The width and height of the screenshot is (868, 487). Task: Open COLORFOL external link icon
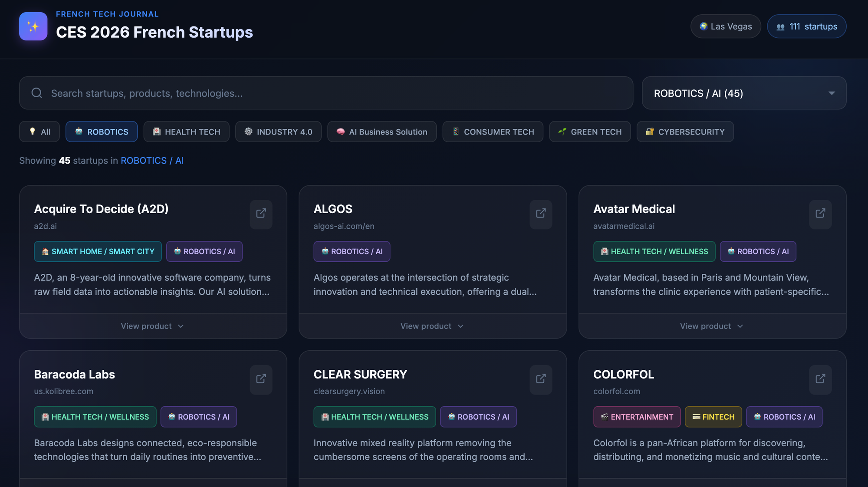click(820, 379)
